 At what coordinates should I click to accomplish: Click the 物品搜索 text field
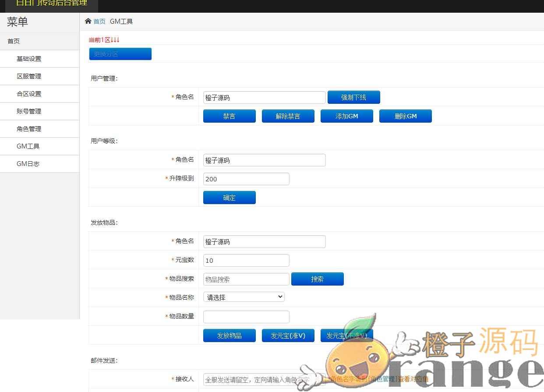coord(246,279)
